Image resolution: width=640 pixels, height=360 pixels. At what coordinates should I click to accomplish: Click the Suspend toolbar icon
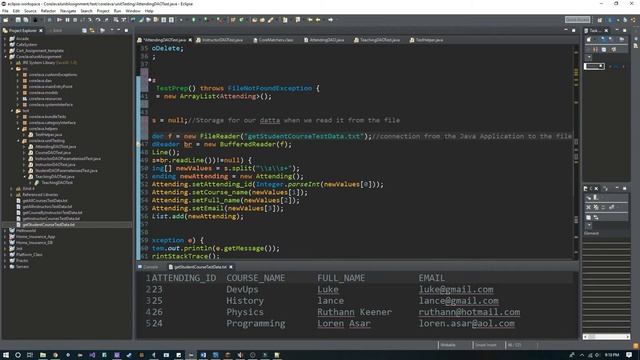click(x=68, y=20)
